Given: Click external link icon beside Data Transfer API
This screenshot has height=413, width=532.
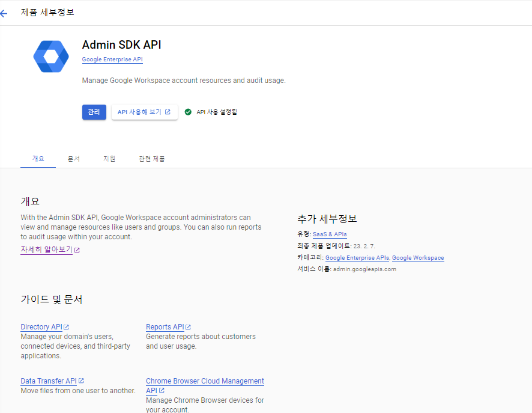Looking at the screenshot, I should 81,381.
